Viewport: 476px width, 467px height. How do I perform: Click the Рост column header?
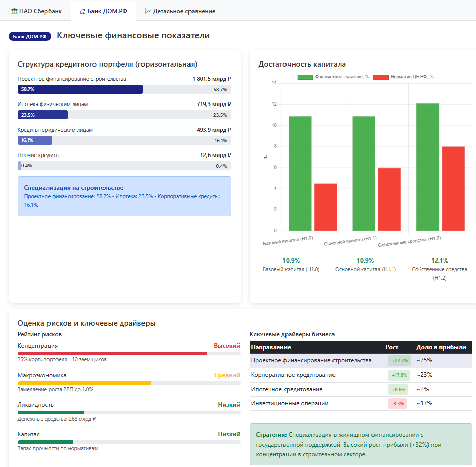tap(392, 347)
